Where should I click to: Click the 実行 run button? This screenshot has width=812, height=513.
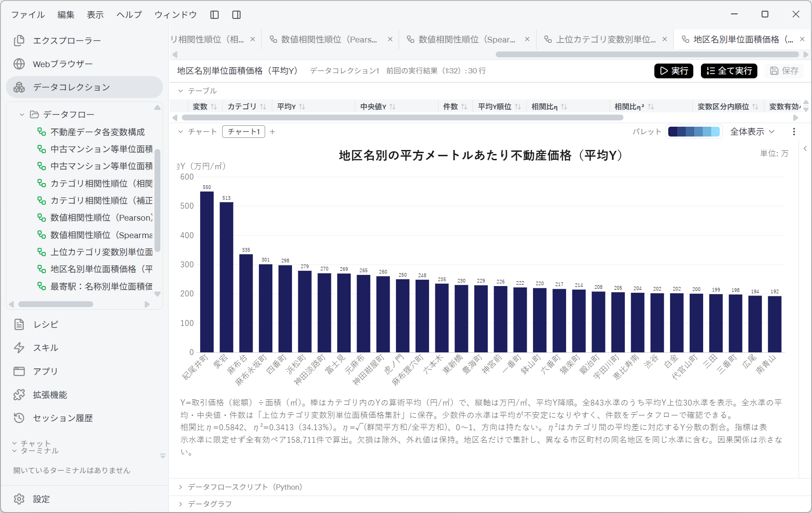click(x=674, y=71)
